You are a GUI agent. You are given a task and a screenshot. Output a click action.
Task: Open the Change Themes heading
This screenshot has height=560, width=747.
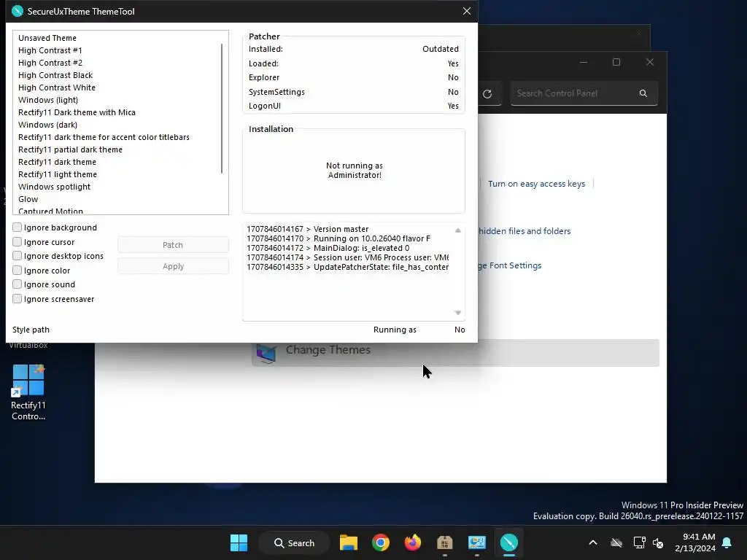pos(328,349)
